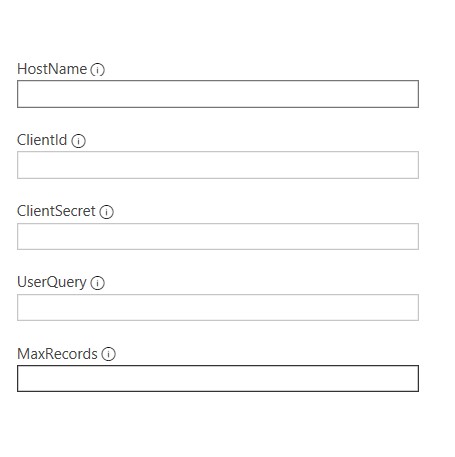Click the ClientId label text
The image size is (455, 457).
[42, 140]
